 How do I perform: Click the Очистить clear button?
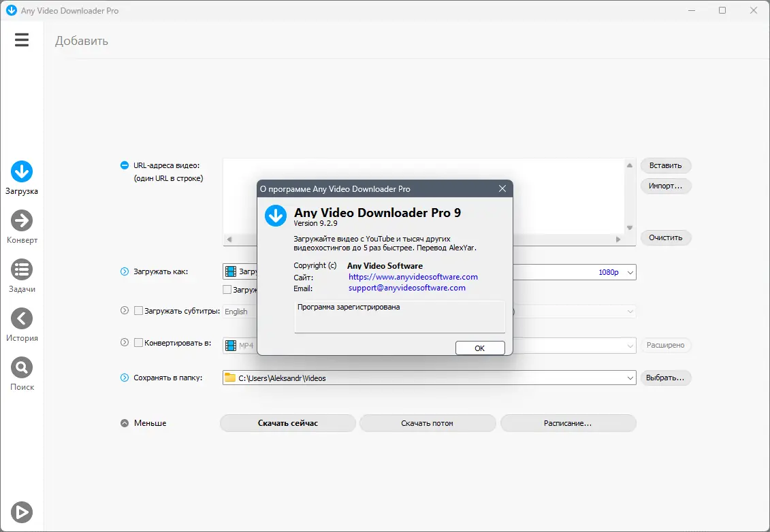click(x=665, y=237)
